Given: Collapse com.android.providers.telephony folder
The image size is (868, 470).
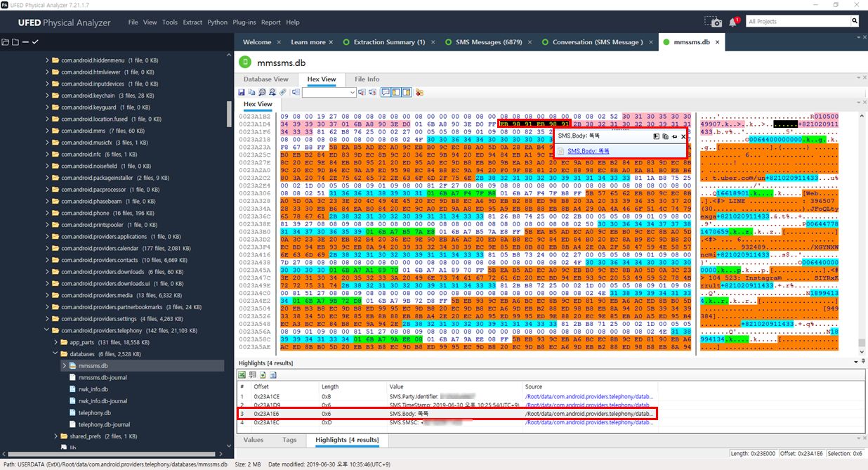Looking at the screenshot, I should click(x=47, y=330).
